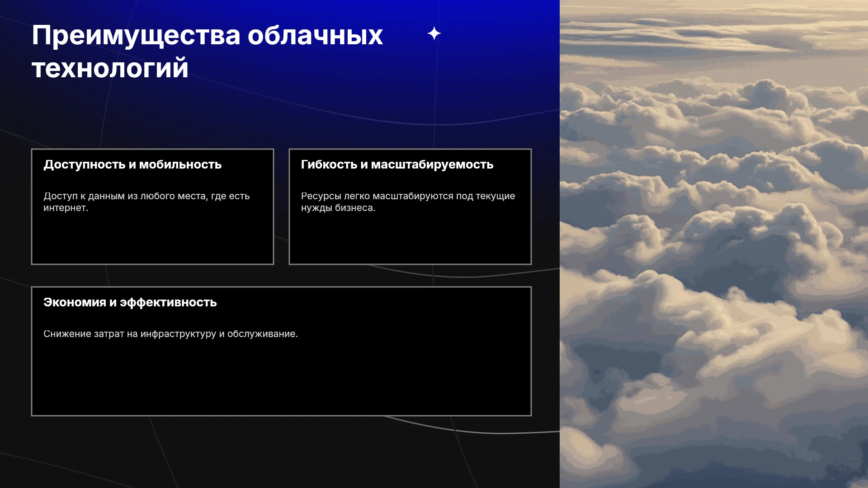Click the phrase 'нужды бизнеса.' in second card
This screenshot has width=868, height=488.
point(338,208)
